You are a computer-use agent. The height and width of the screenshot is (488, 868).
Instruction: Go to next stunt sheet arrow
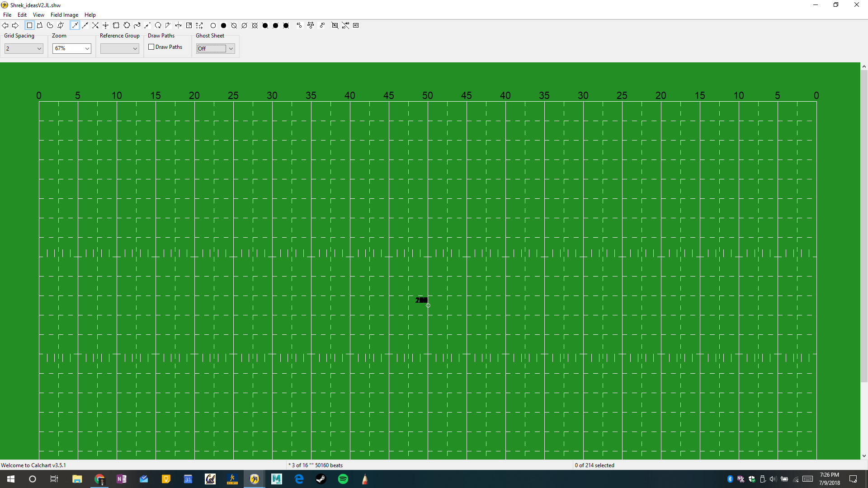15,26
